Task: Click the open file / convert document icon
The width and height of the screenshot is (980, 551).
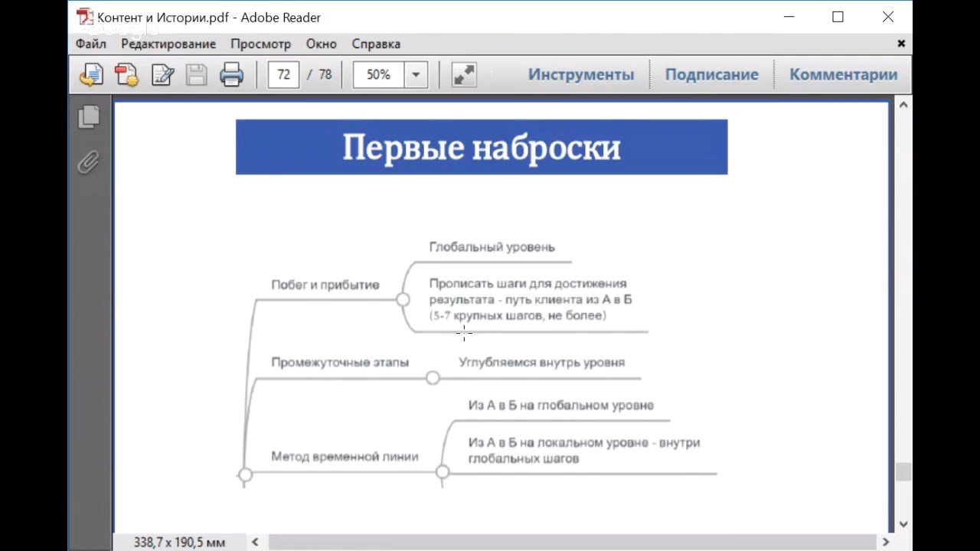Action: [91, 74]
